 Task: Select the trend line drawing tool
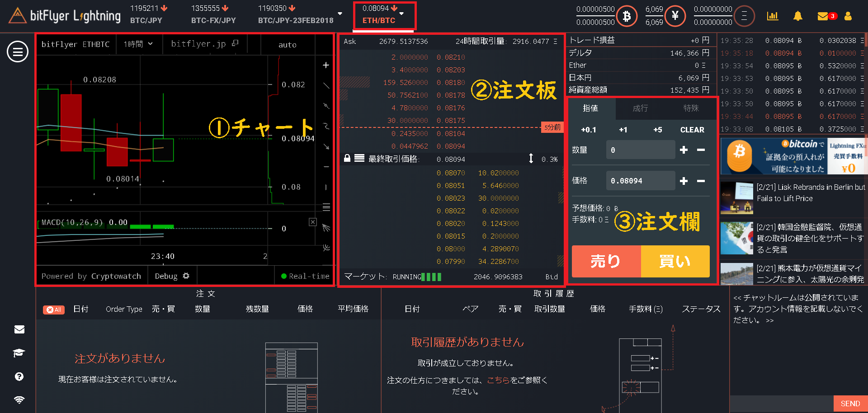(x=325, y=85)
